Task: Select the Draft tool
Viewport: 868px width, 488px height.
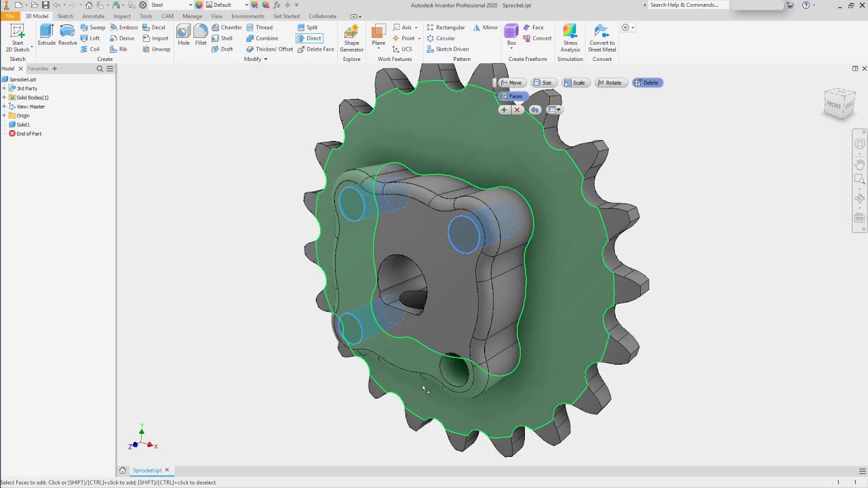Action: coord(222,49)
